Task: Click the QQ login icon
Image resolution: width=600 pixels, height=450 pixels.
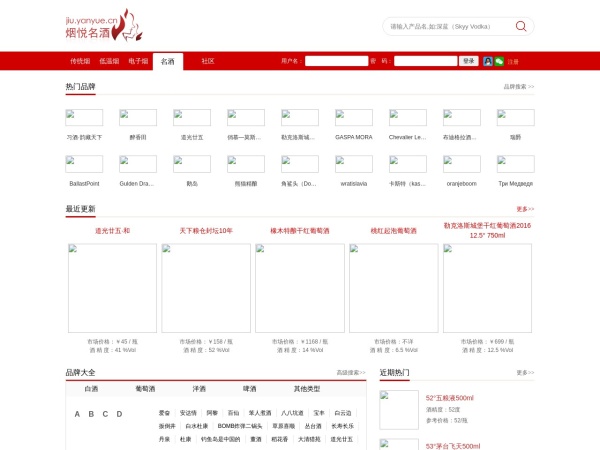Action: point(488,61)
